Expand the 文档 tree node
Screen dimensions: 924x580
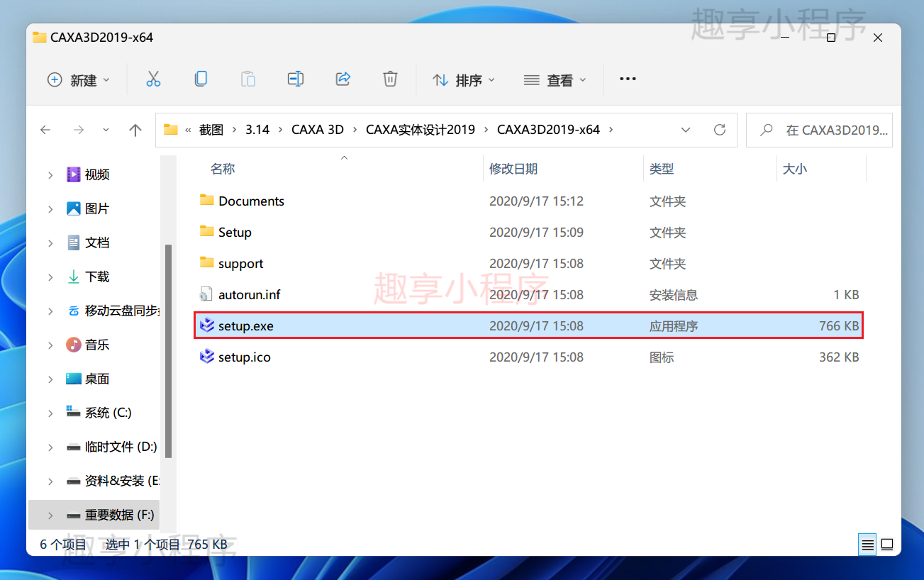[50, 242]
